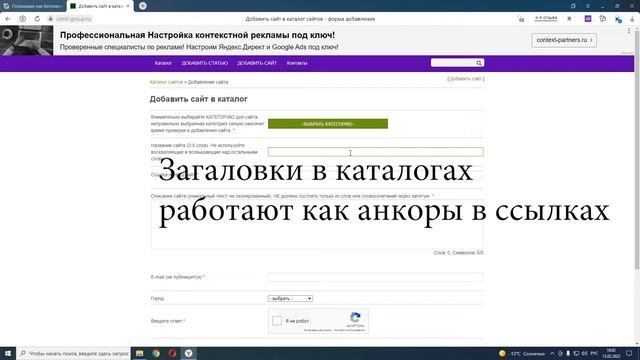Open the notification center icon
This screenshot has width=640, height=360.
pos(629,353)
